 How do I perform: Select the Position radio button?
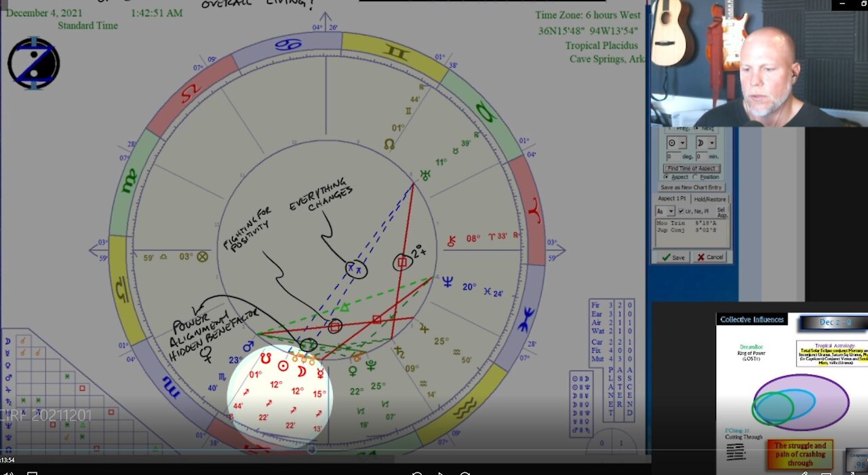[695, 176]
